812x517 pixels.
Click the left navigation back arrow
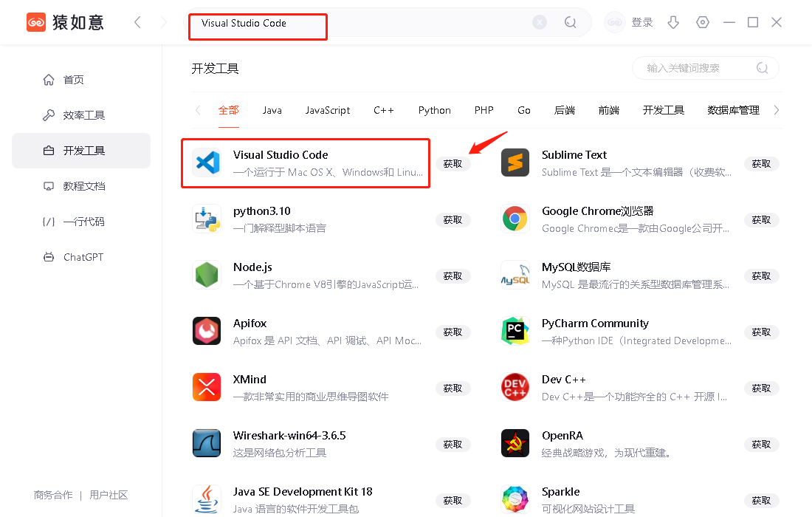[x=137, y=22]
